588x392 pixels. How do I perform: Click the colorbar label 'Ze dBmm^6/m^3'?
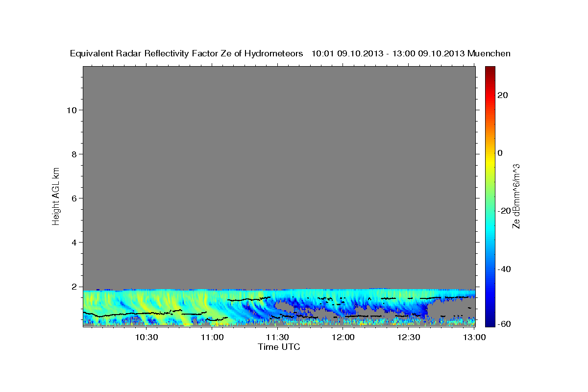coord(515,196)
